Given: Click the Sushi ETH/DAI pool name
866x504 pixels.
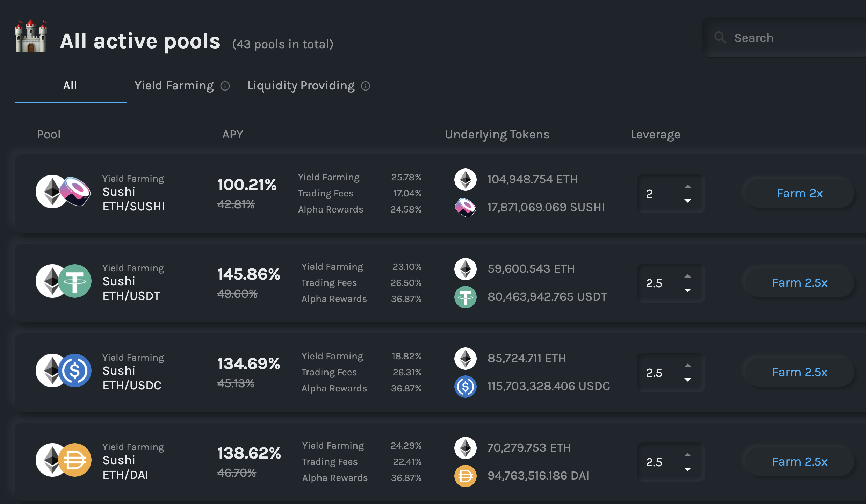Looking at the screenshot, I should tap(125, 467).
